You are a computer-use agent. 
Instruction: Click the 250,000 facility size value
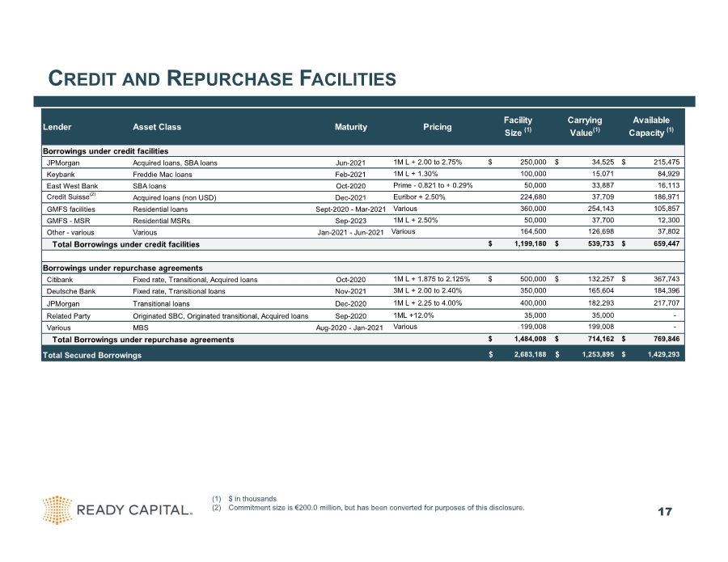(x=533, y=163)
